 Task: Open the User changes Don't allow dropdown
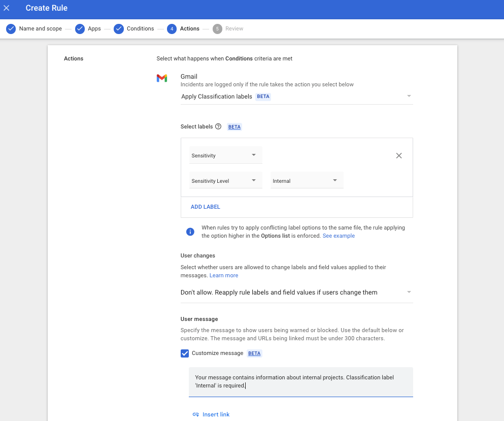(x=296, y=293)
